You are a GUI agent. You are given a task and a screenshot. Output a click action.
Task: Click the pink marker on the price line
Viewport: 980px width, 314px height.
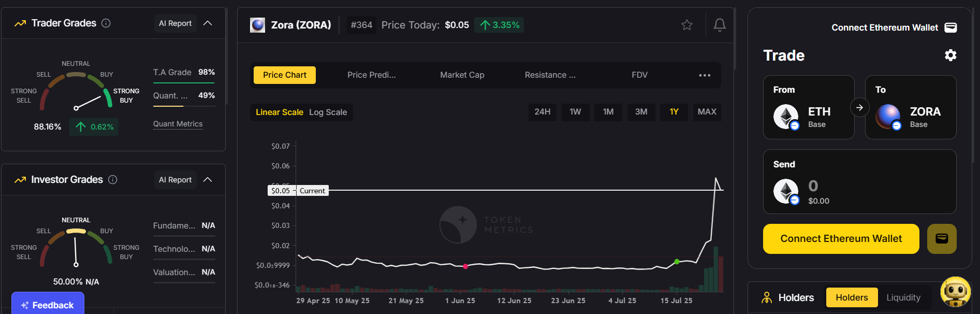coord(465,266)
